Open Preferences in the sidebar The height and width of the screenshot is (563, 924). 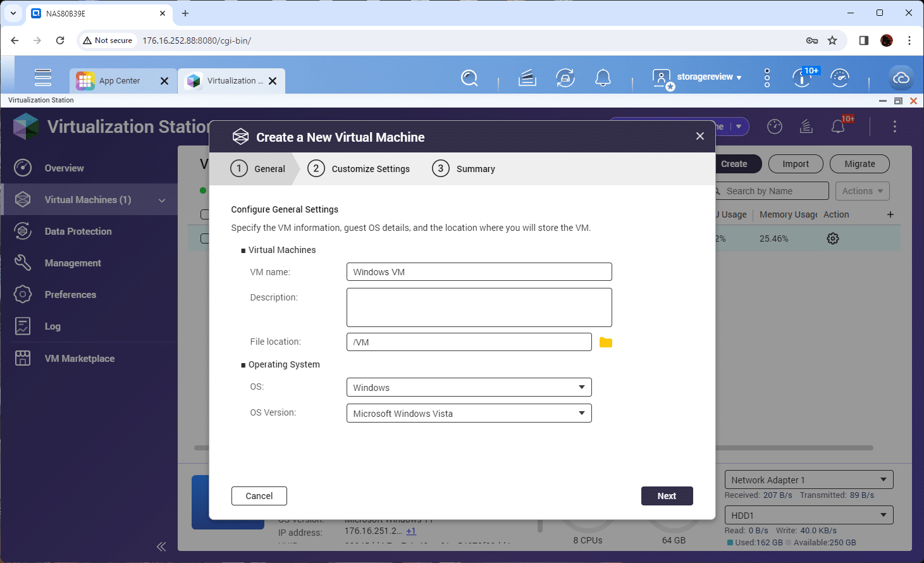point(89,294)
